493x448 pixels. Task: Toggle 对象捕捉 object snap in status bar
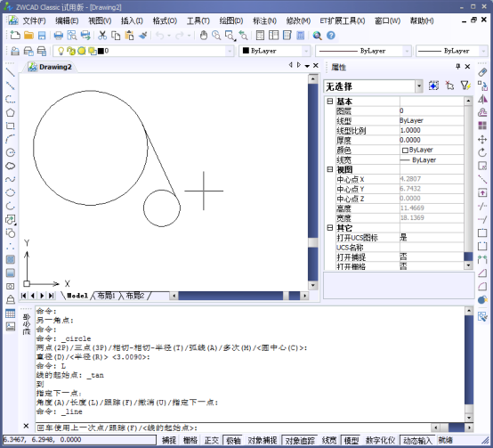pyautogui.click(x=263, y=440)
